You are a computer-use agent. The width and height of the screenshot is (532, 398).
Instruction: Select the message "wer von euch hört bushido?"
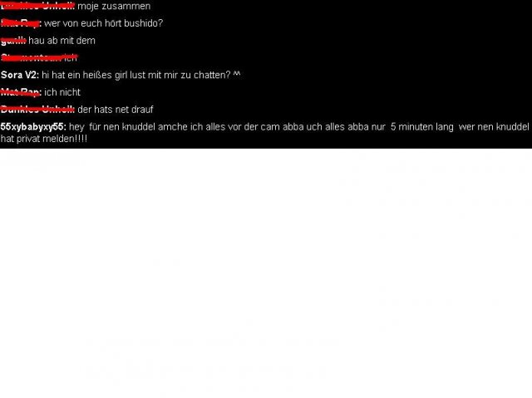[x=103, y=23]
